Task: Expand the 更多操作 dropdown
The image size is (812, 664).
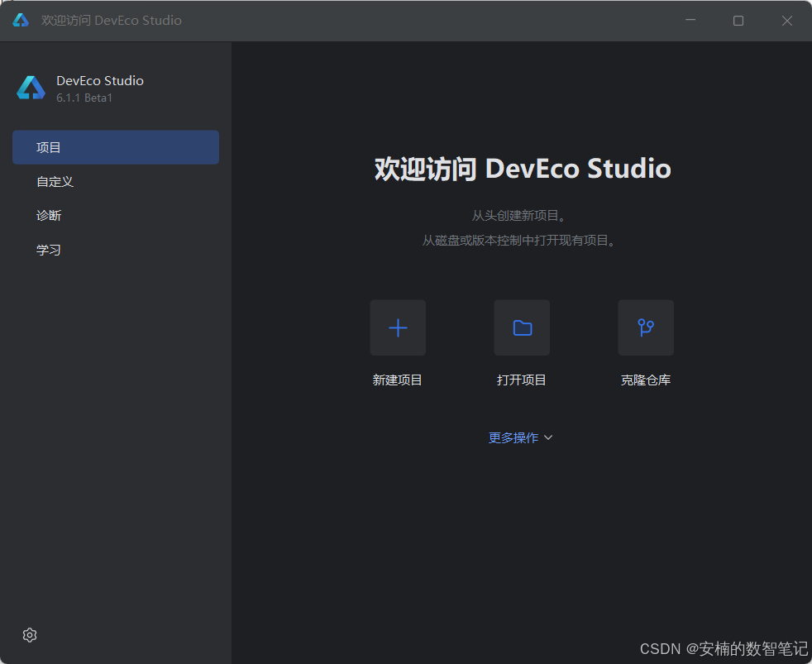Action: tap(521, 437)
